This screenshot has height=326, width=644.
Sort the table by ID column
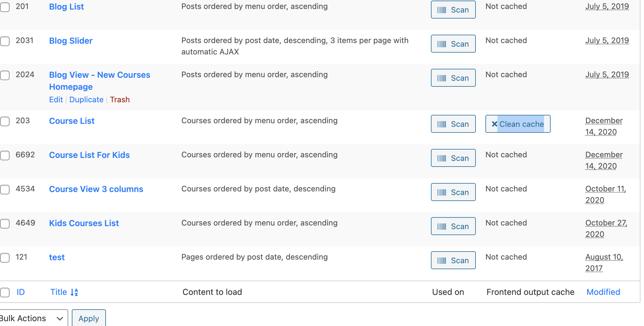[x=21, y=292]
